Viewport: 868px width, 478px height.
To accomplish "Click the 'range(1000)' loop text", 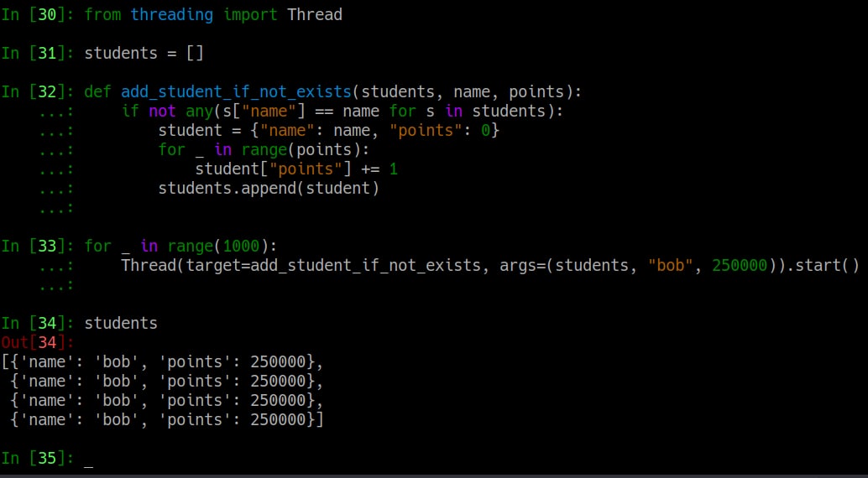I will pyautogui.click(x=218, y=246).
